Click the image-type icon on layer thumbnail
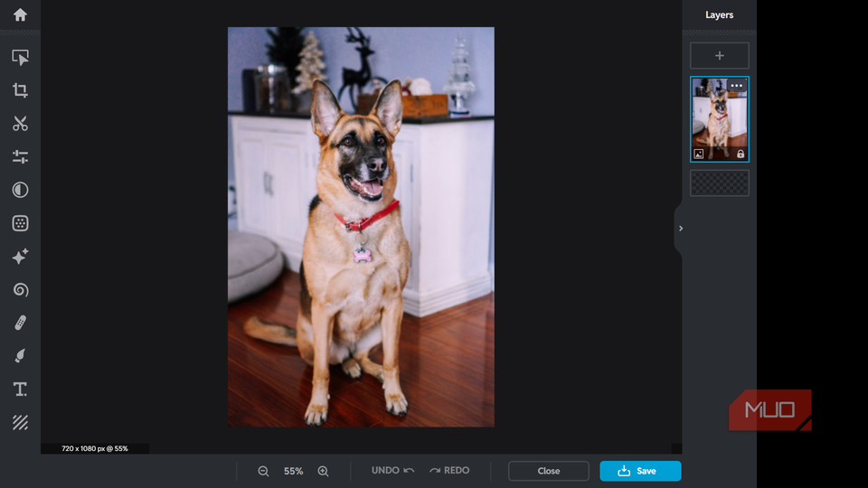Screen dimensions: 868x488 click(699, 155)
